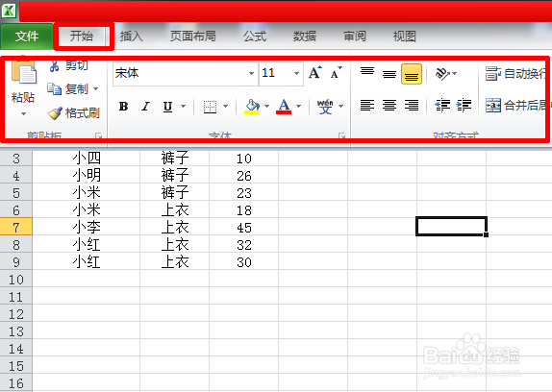
Task: Click the cell Borders icon
Action: 211,107
